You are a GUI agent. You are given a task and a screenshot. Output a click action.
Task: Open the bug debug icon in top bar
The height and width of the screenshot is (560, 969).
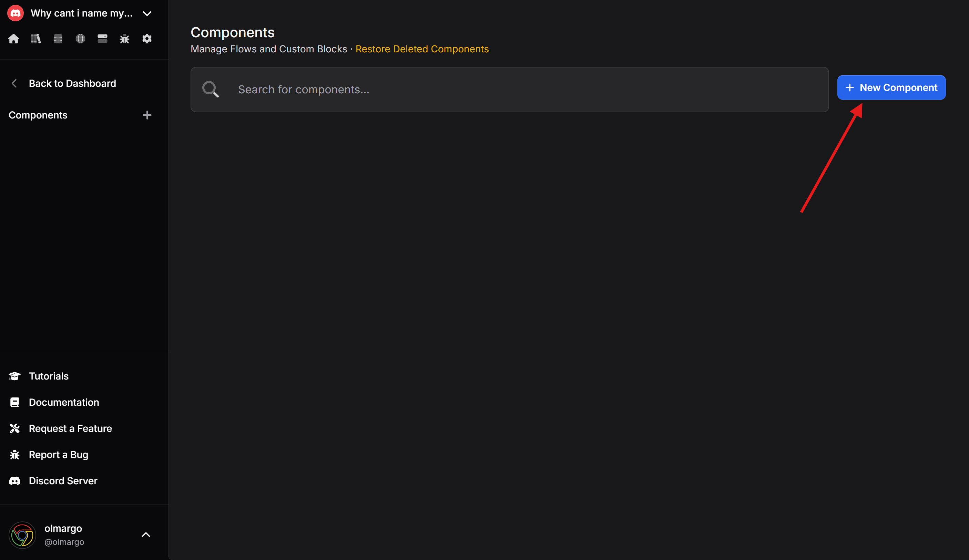coord(125,39)
